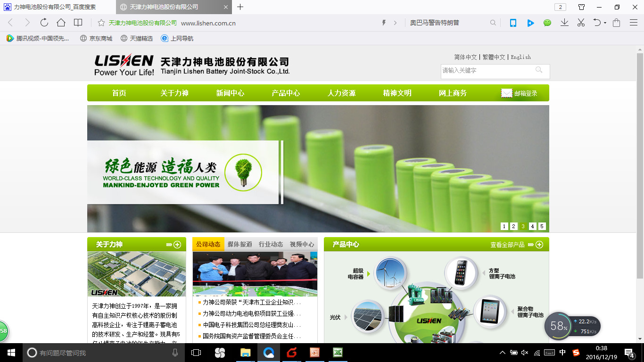Click the site search magnifier icon
644x362 pixels.
point(539,70)
